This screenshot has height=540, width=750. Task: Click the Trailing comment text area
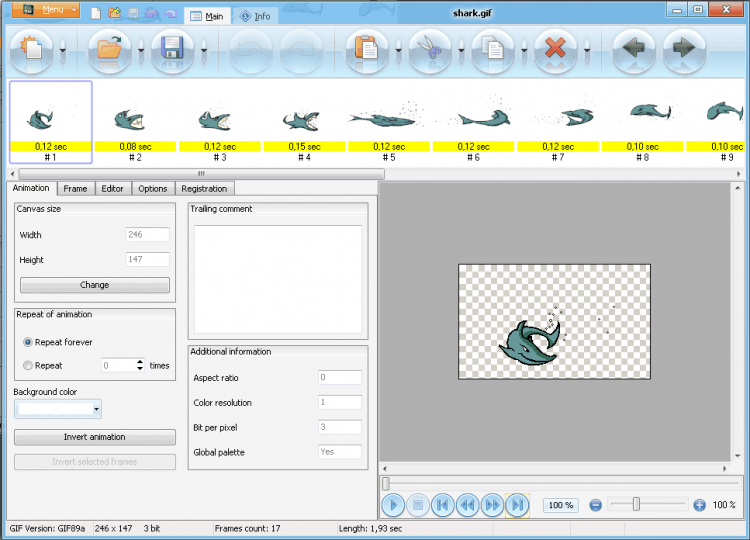(278, 280)
